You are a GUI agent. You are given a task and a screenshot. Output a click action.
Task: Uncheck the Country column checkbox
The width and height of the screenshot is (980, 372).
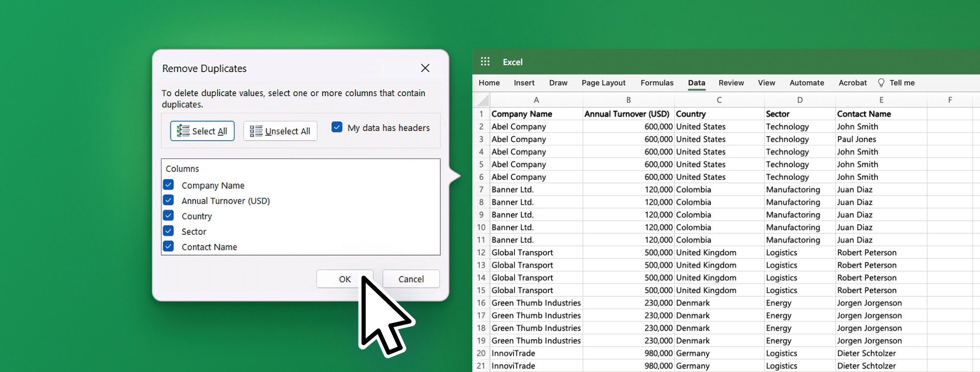click(169, 216)
